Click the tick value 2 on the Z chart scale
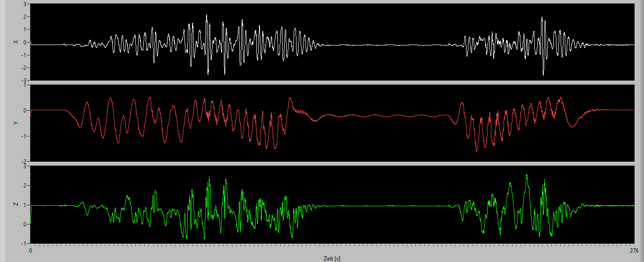Screen dimensions: 644x262 pos(26,185)
